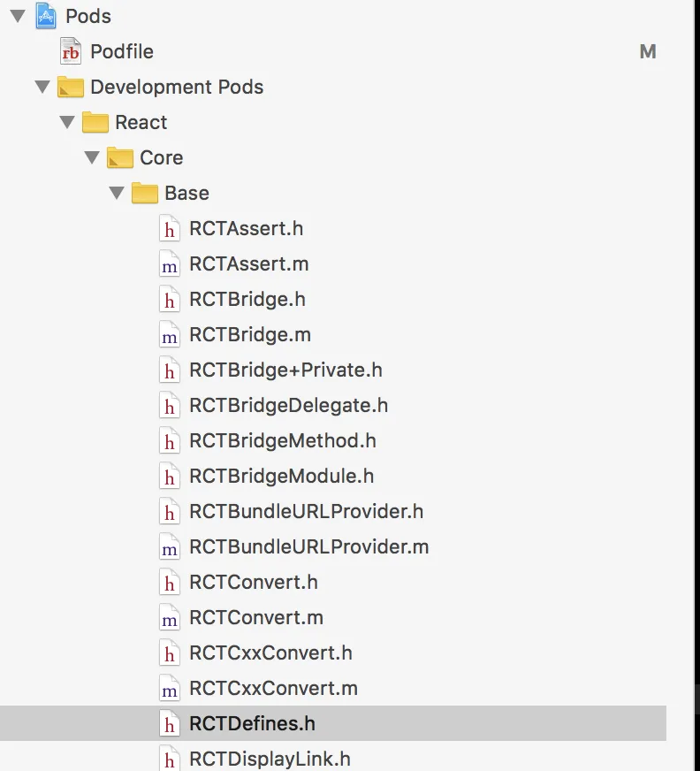Click the RCTAssert.h header file icon
The image size is (700, 771).
pyautogui.click(x=169, y=228)
